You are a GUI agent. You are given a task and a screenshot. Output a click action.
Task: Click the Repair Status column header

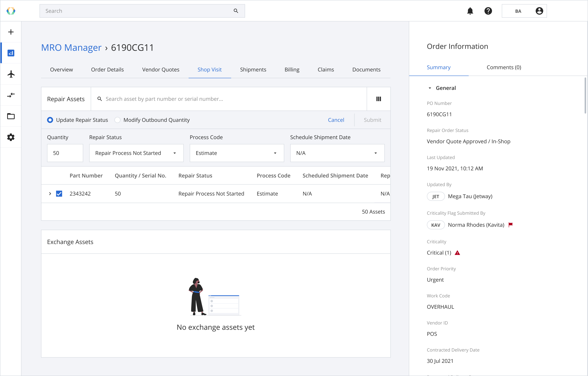point(195,176)
